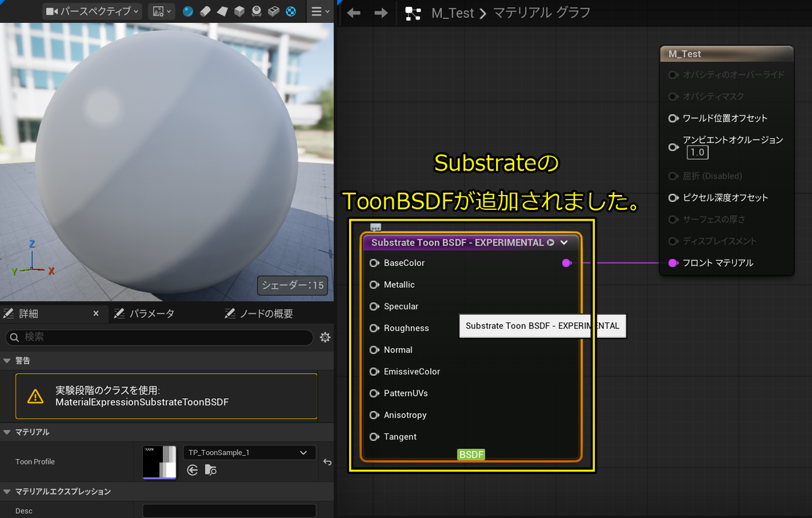This screenshot has width=812, height=518.
Task: Collapse the マテリアルエクスプレッション section
Action: (7, 492)
